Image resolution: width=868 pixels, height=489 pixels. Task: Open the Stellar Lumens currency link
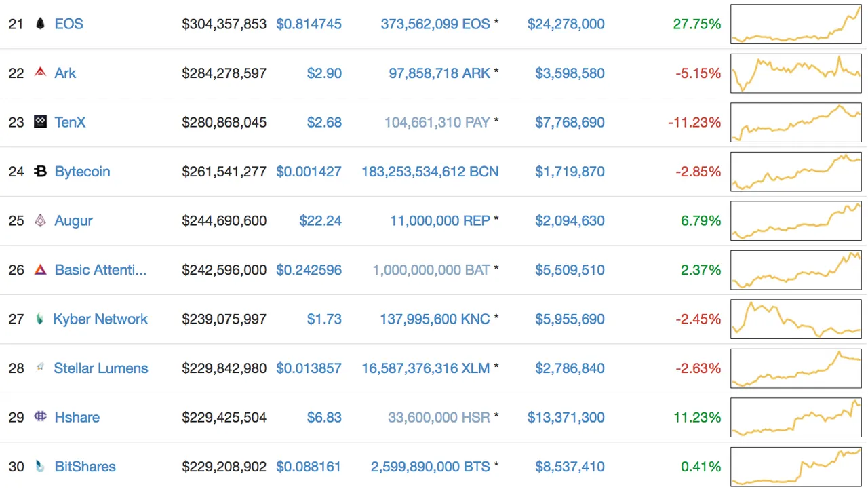(101, 368)
